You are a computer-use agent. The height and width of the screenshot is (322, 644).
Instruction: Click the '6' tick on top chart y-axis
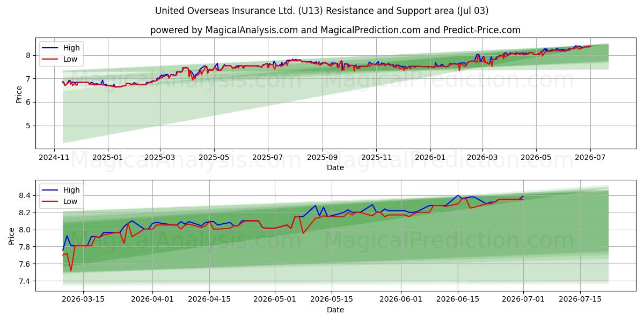(x=29, y=102)
